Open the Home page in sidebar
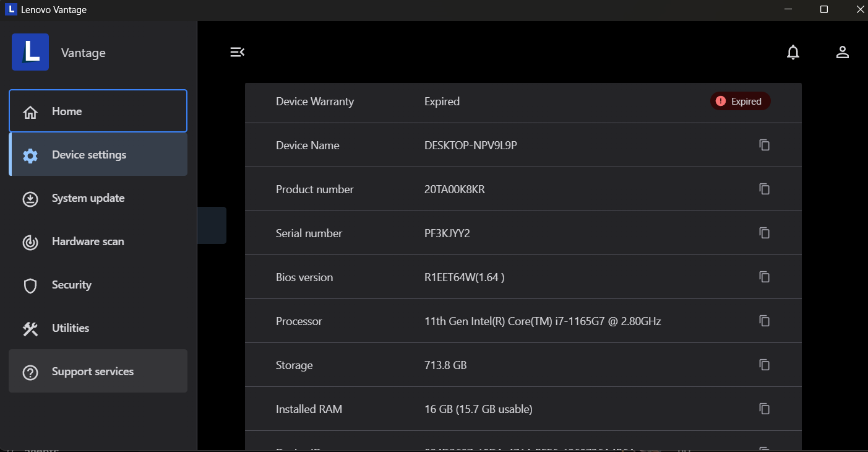The height and width of the screenshot is (452, 868). 98,111
